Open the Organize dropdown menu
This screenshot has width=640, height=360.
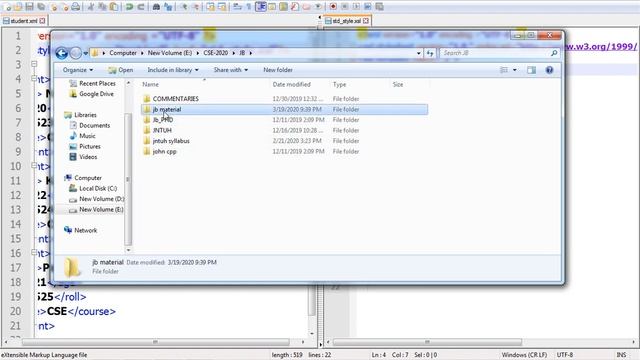tap(78, 70)
